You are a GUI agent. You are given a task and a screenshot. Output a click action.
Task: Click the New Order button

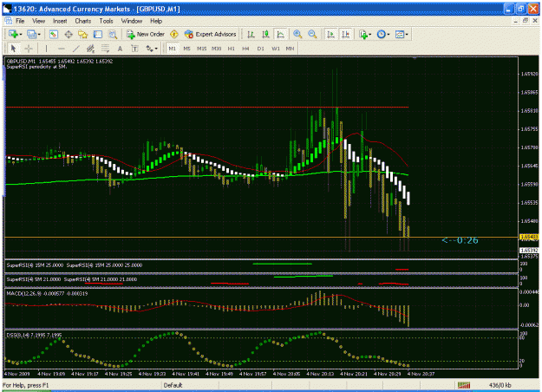(146, 34)
